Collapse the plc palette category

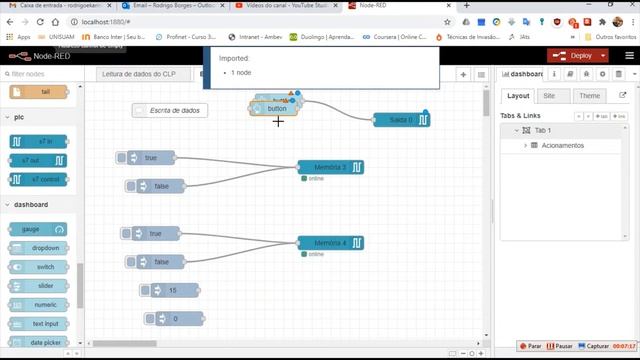tap(7, 118)
